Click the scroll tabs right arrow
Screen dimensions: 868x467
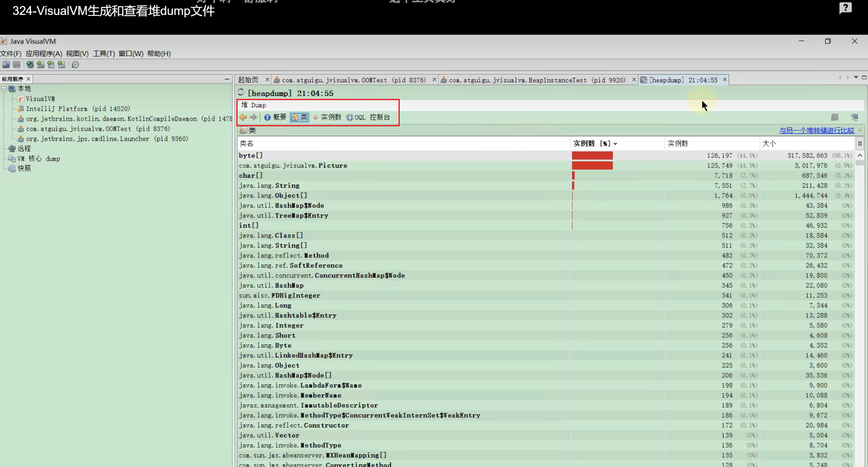[x=847, y=77]
